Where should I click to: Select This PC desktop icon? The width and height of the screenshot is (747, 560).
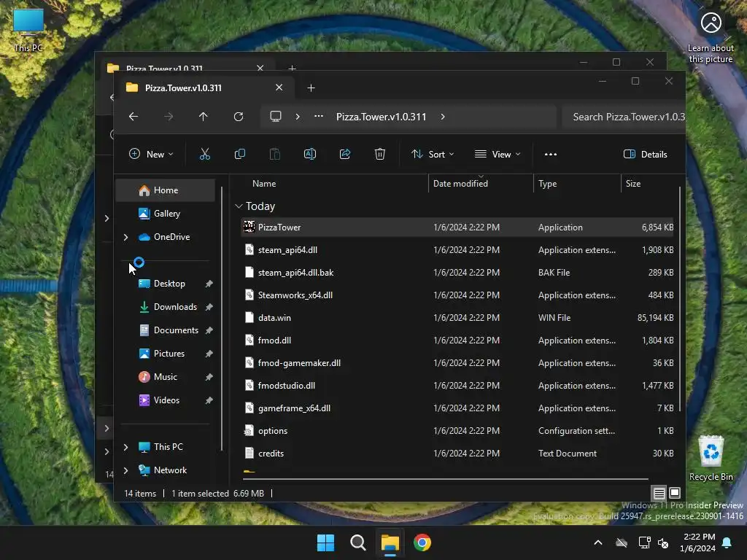point(28,31)
